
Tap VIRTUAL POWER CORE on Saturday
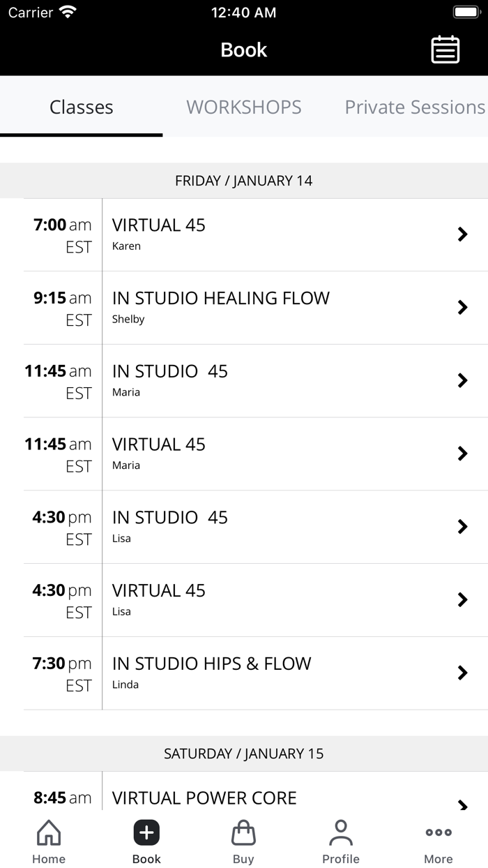click(244, 798)
